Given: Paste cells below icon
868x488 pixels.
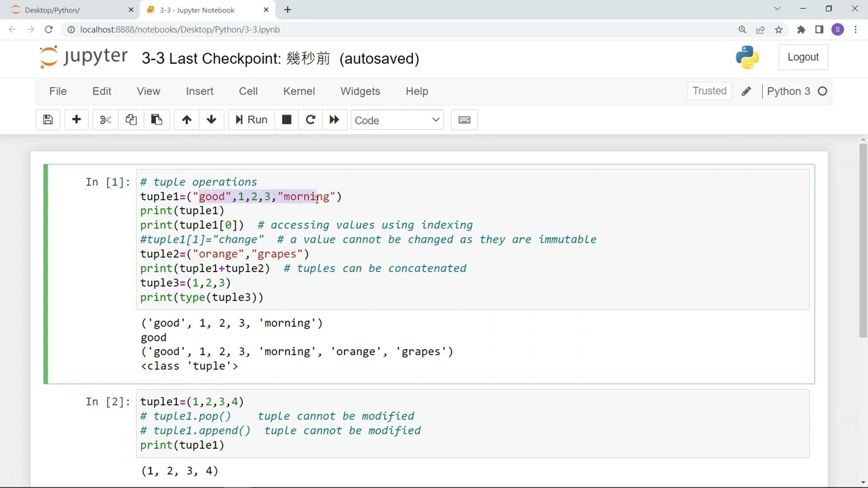Looking at the screenshot, I should coord(157,120).
